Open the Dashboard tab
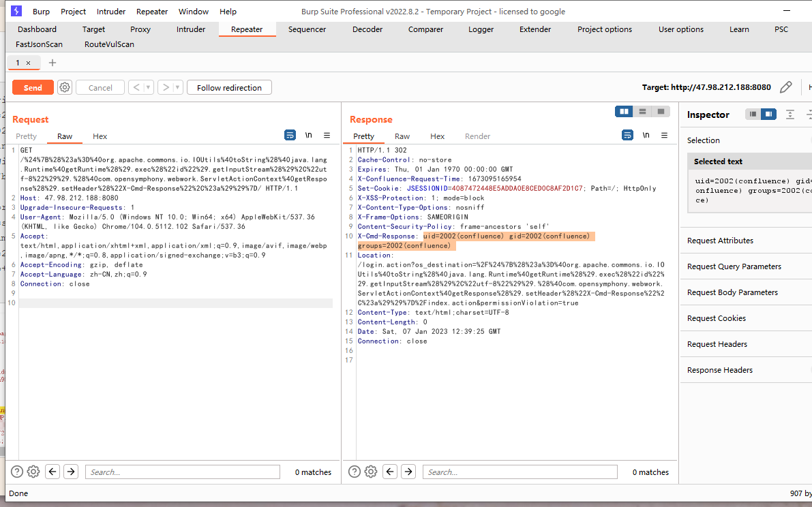This screenshot has height=507, width=812. tap(37, 29)
